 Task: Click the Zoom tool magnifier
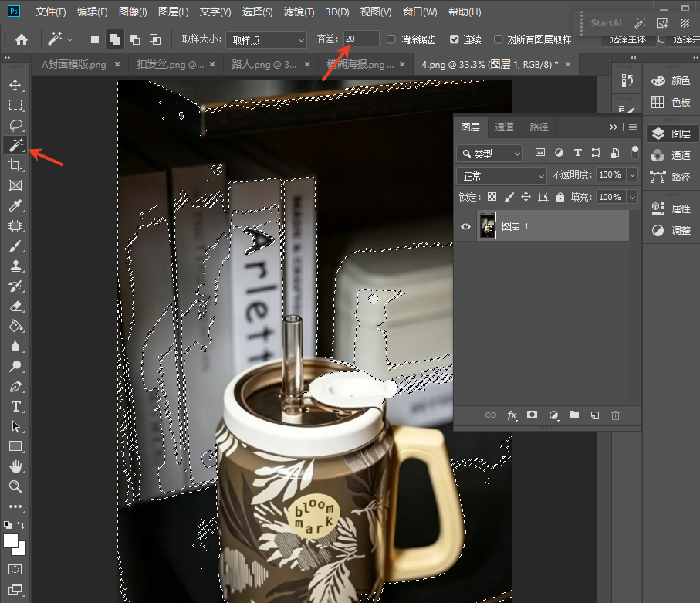pyautogui.click(x=15, y=486)
